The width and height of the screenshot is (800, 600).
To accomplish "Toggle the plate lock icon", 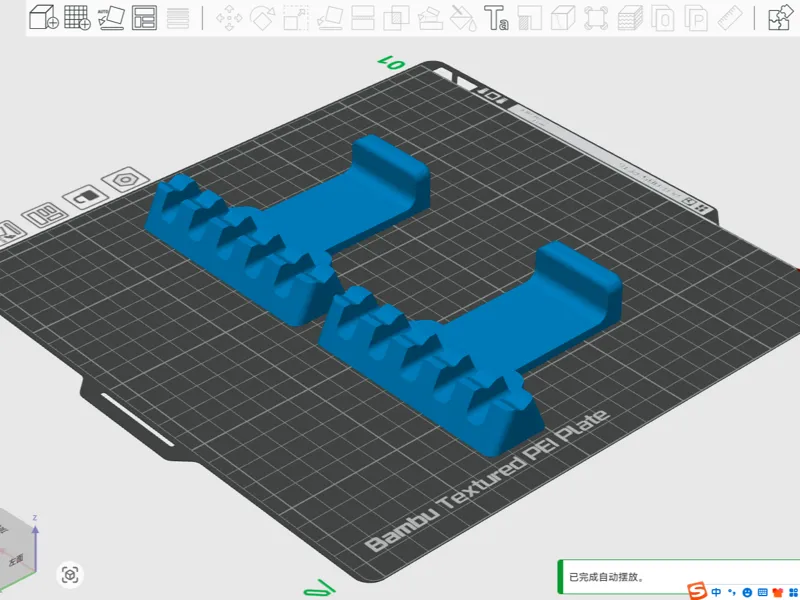I will click(x=86, y=197).
